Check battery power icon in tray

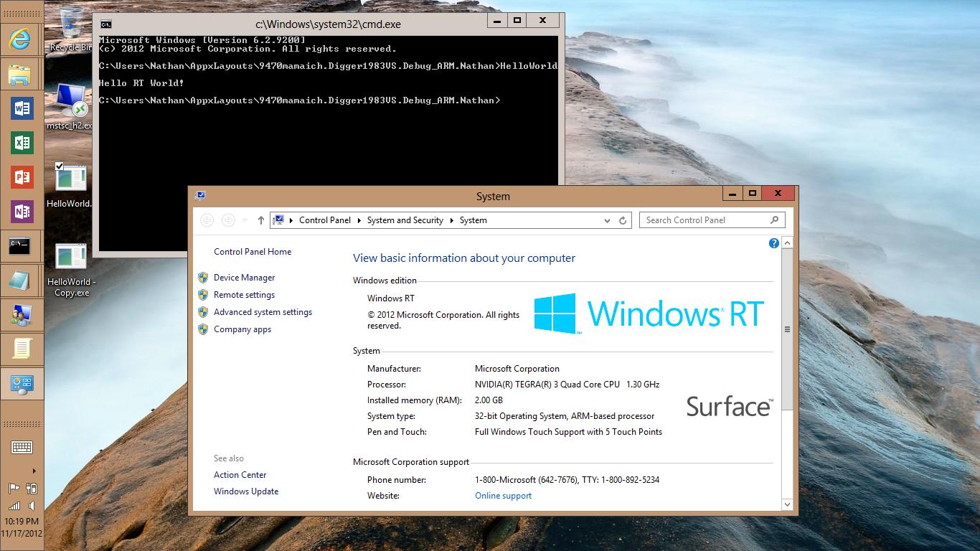[31, 489]
